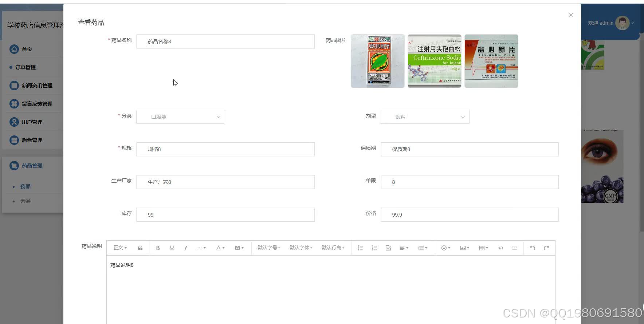Toggle bold formatting in the editor
Image resolution: width=644 pixels, height=324 pixels.
point(158,248)
